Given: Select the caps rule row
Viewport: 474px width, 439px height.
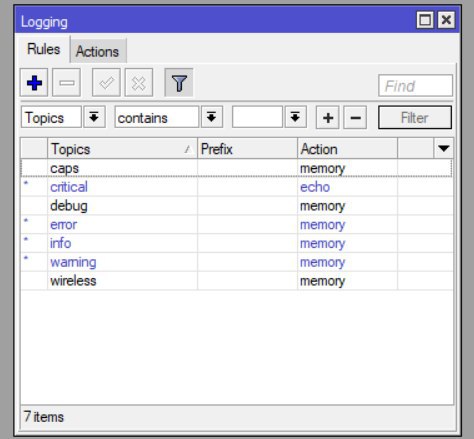Looking at the screenshot, I should coord(237,168).
